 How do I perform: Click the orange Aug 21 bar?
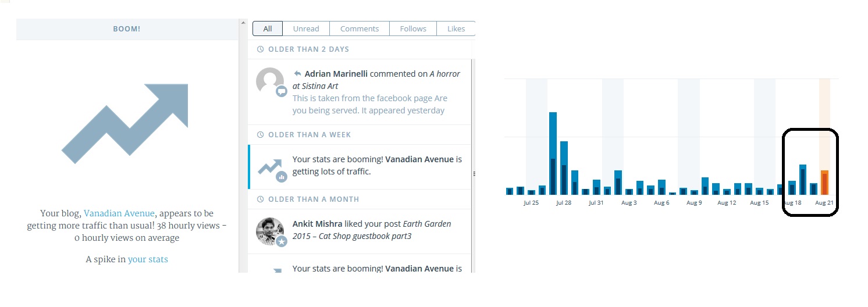coord(824,183)
